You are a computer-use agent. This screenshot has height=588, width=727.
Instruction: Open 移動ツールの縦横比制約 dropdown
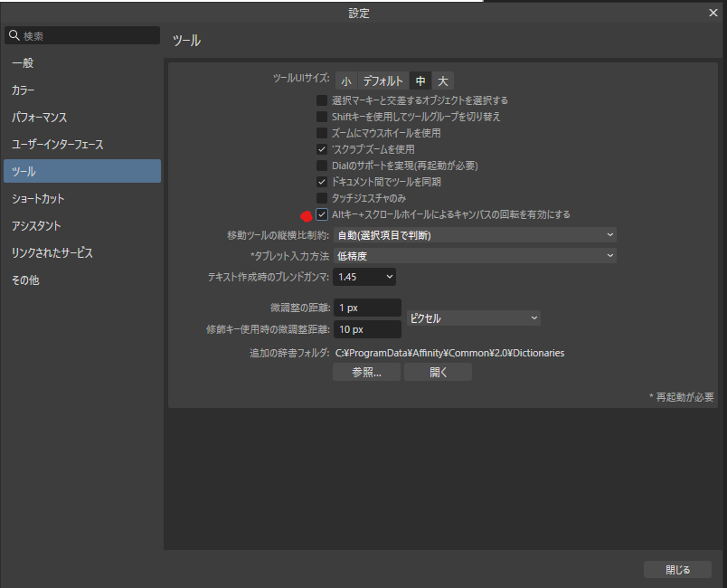pos(475,235)
